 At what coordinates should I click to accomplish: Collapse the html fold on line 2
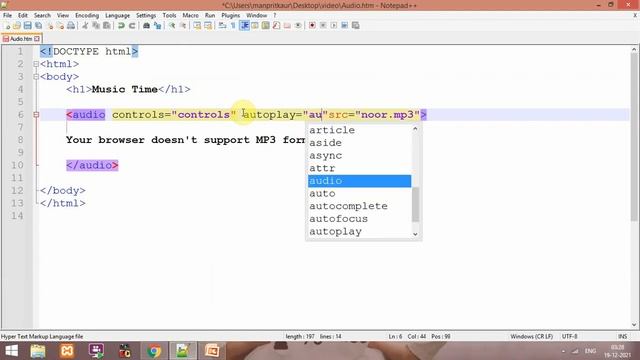(36, 64)
